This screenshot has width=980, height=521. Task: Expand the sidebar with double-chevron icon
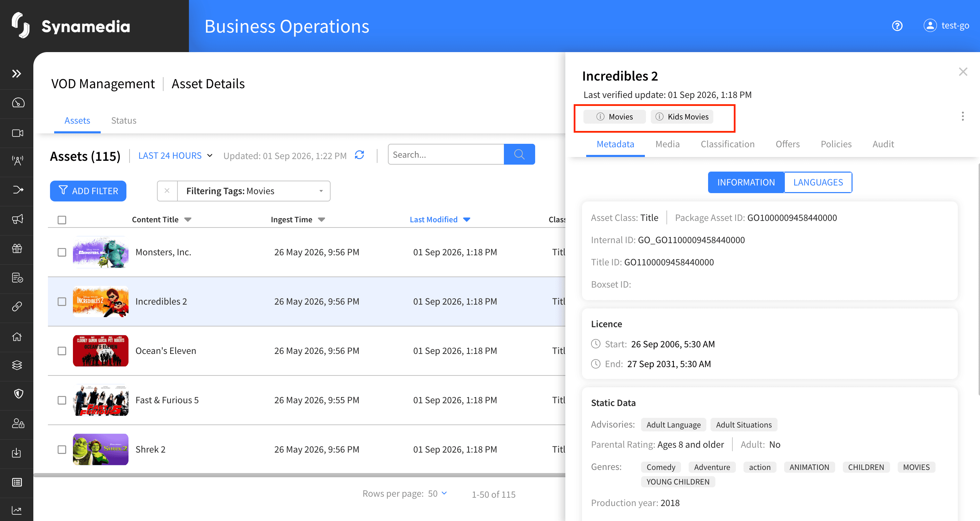tap(16, 73)
